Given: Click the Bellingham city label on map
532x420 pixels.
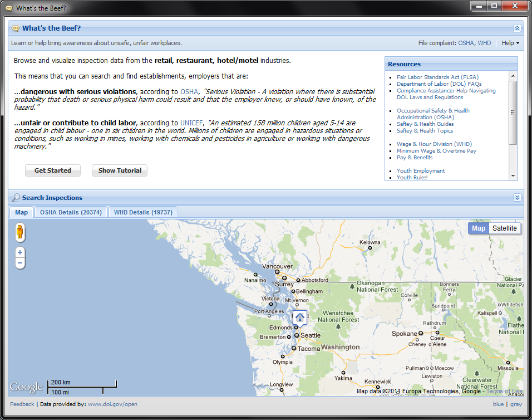Looking at the screenshot, I should pos(309,291).
